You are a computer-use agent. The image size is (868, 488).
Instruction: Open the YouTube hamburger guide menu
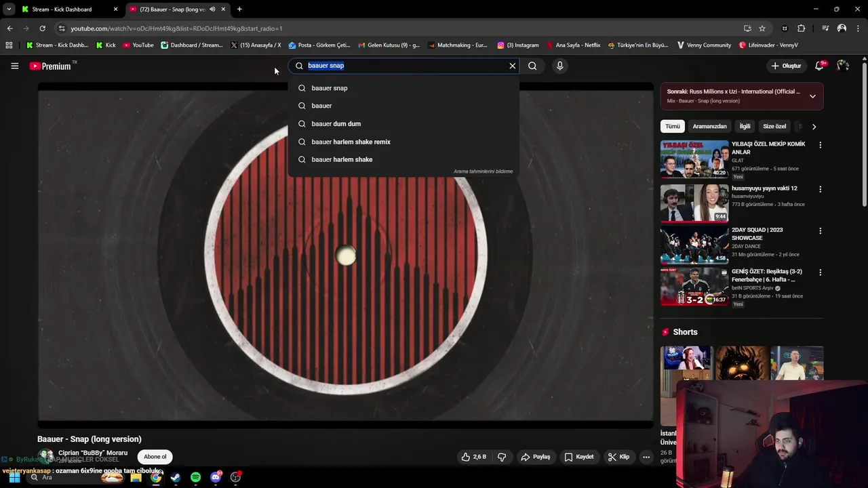(14, 66)
